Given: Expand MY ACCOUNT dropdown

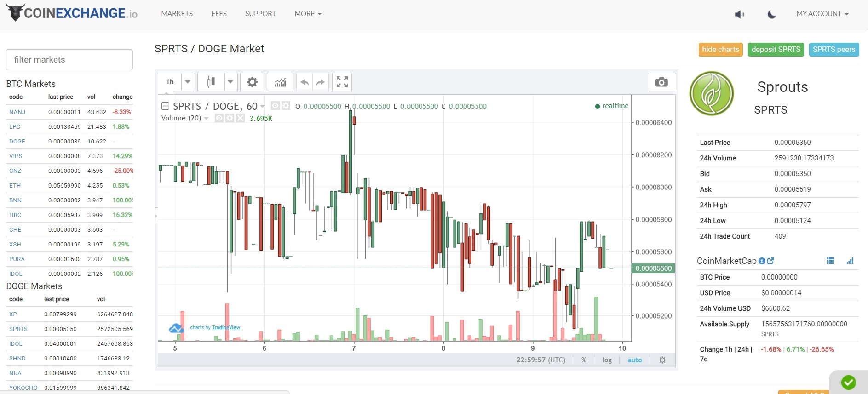Looking at the screenshot, I should [x=822, y=14].
